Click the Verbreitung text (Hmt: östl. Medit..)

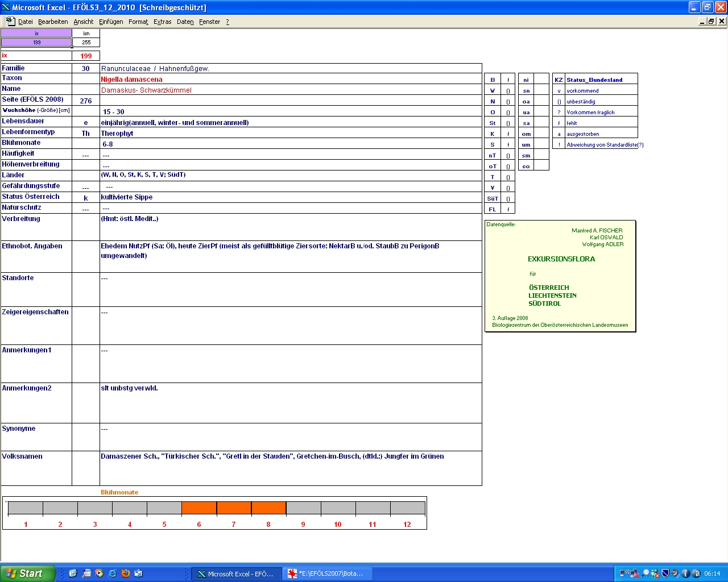[x=130, y=219]
